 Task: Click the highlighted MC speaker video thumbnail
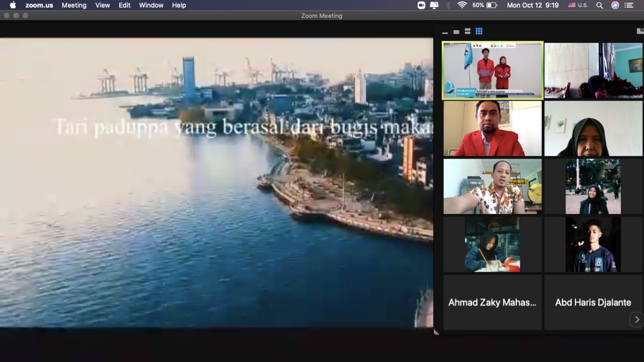[493, 70]
